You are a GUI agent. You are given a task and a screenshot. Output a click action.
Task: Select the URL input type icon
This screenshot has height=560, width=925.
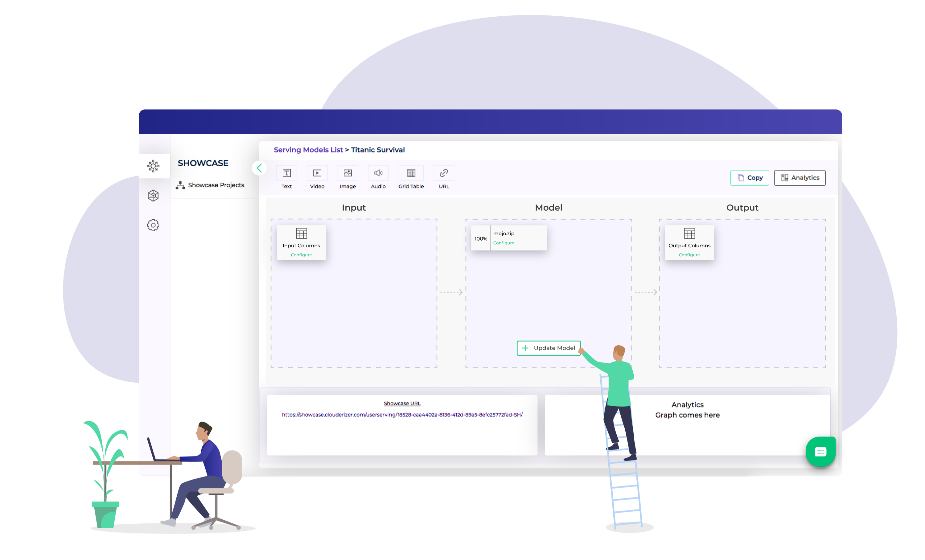pyautogui.click(x=443, y=173)
